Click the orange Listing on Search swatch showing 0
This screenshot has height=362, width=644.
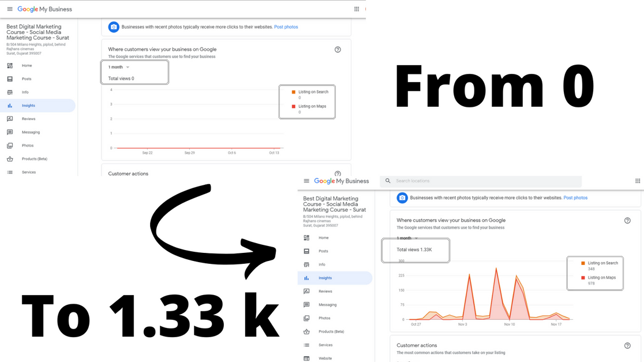[x=294, y=92]
